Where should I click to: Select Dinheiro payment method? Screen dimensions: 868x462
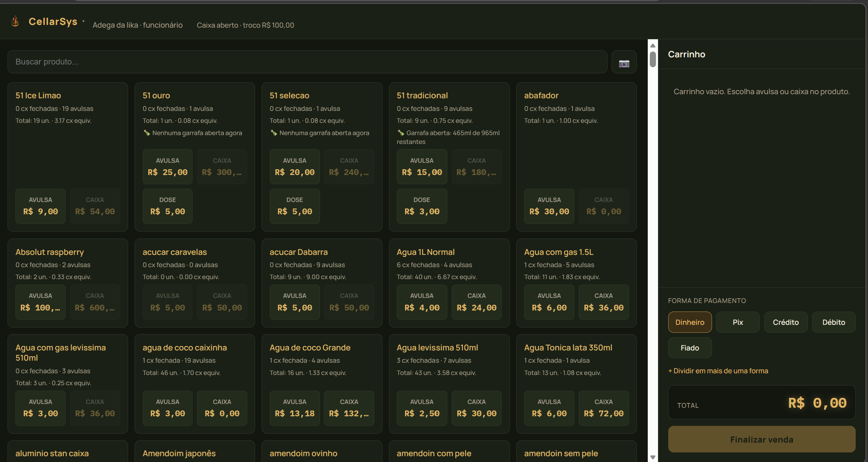pyautogui.click(x=690, y=322)
